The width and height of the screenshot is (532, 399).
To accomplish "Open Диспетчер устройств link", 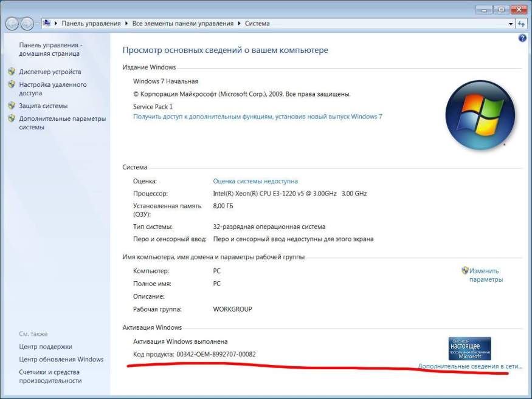I will tap(50, 72).
